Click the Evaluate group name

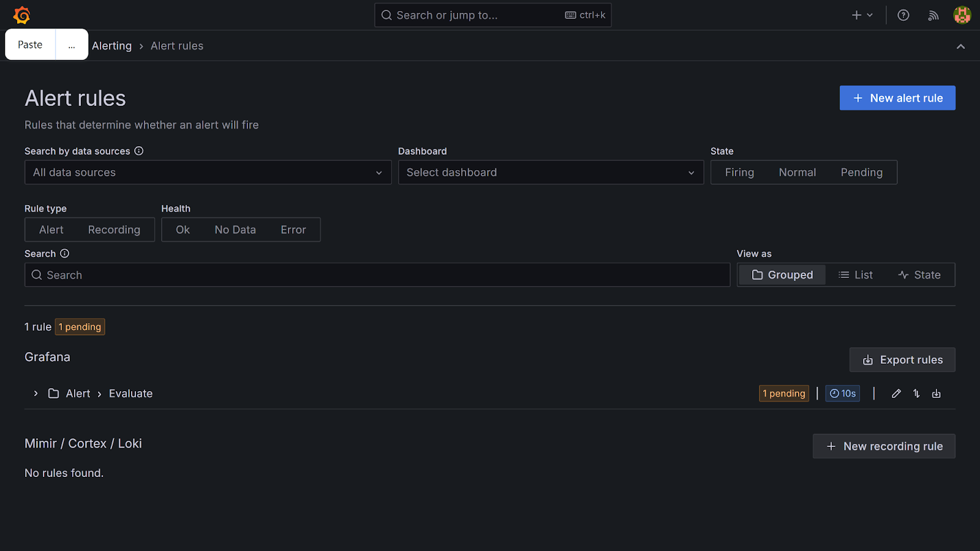(130, 394)
